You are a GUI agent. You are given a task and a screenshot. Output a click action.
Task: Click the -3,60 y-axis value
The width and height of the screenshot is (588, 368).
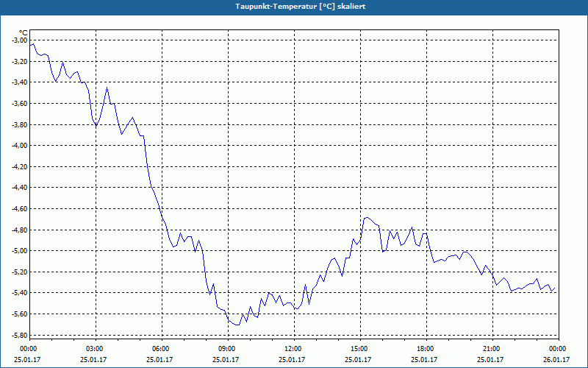point(18,104)
